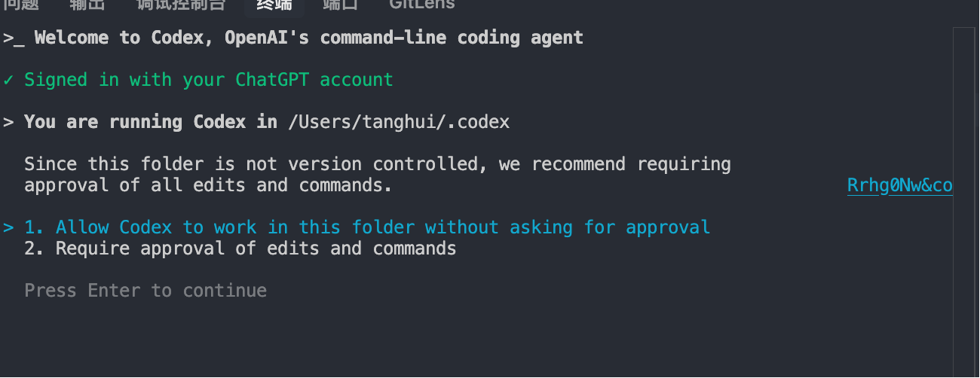Open the 输出 (Output) tab
Image resolution: width=980 pixels, height=378 pixels.
(x=87, y=4)
